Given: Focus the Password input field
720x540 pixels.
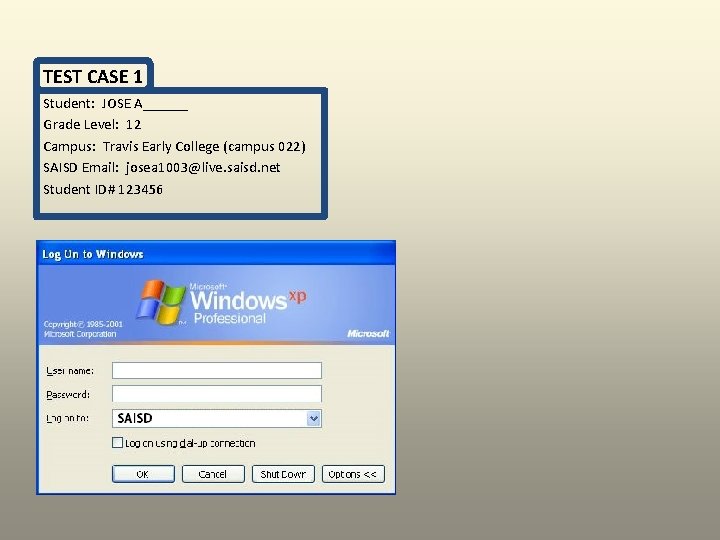Looking at the screenshot, I should tap(217, 394).
